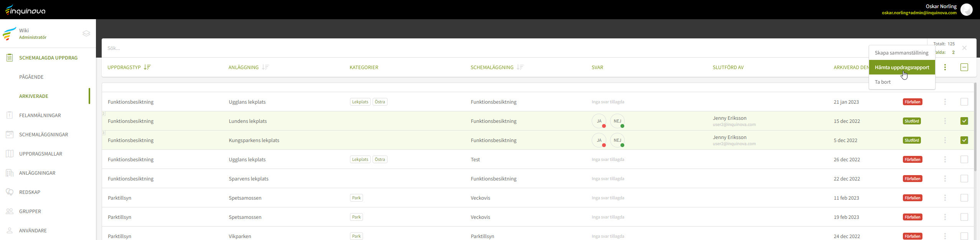The width and height of the screenshot is (980, 240).
Task: Uncheck the Lundens lekplats row checkbox
Action: tap(964, 121)
